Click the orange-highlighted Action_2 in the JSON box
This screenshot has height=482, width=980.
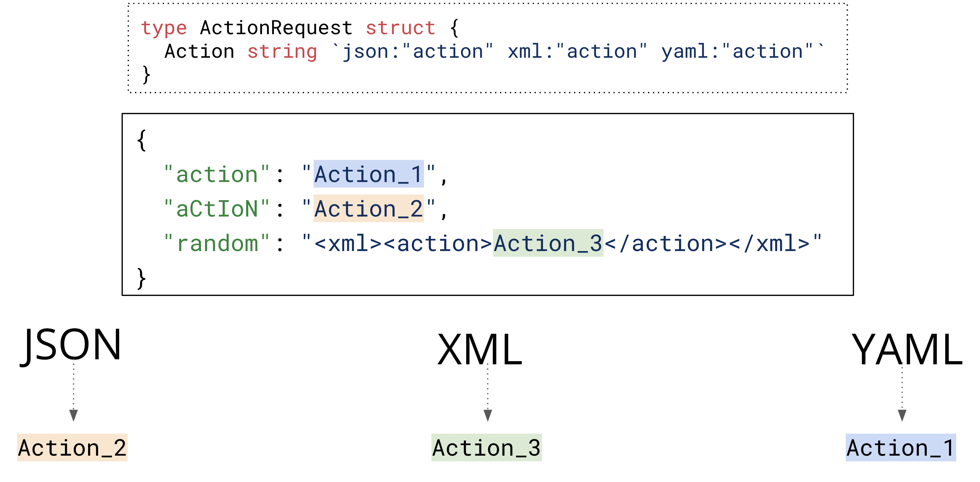[368, 209]
